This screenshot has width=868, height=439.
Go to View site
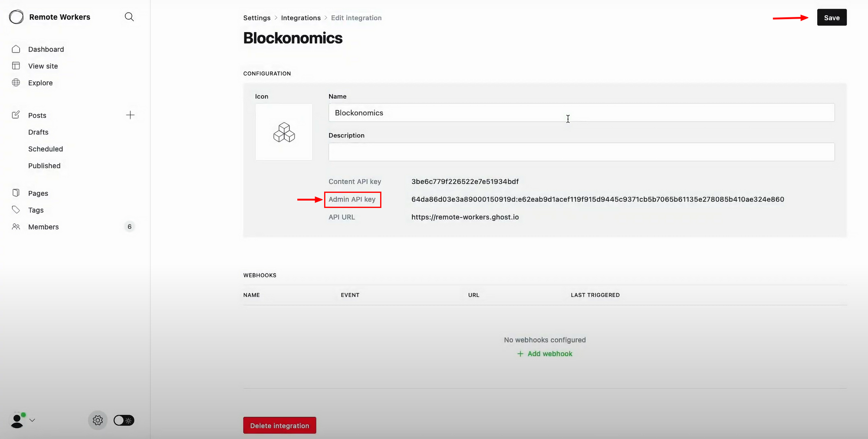[x=43, y=66]
